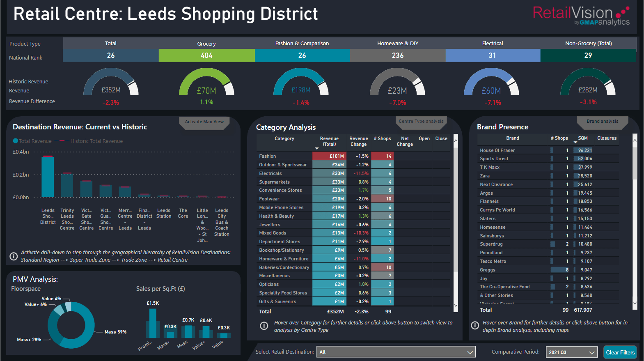This screenshot has height=361, width=644.
Task: Expand the Comparative Period 2021 Q3 dropdown
Action: 572,352
